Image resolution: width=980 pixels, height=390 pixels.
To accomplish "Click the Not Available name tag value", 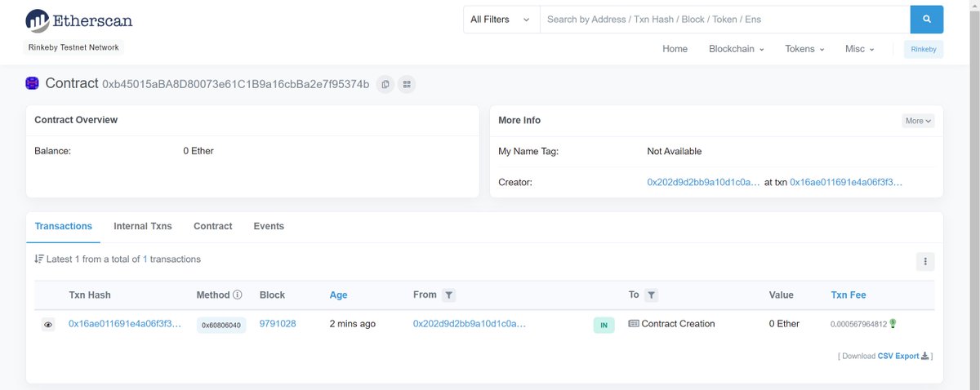I will tap(674, 151).
